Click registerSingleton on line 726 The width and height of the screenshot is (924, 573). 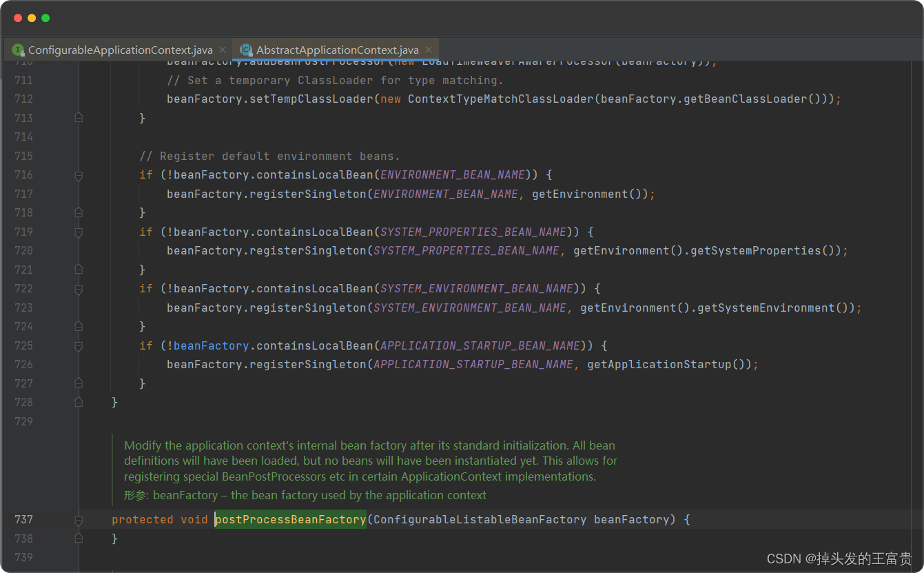pos(308,364)
